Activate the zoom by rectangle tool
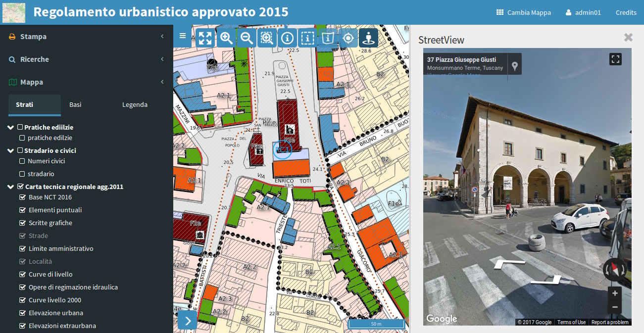Screen dimensions: 644x333 coord(267,37)
